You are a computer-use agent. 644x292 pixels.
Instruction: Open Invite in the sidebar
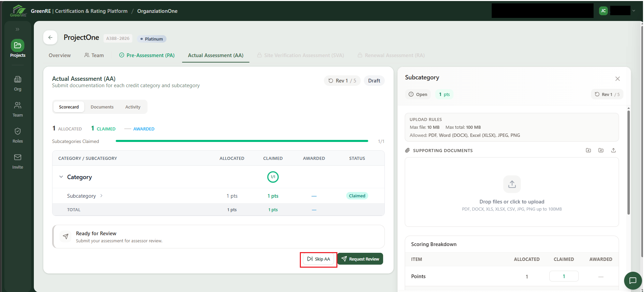18,161
